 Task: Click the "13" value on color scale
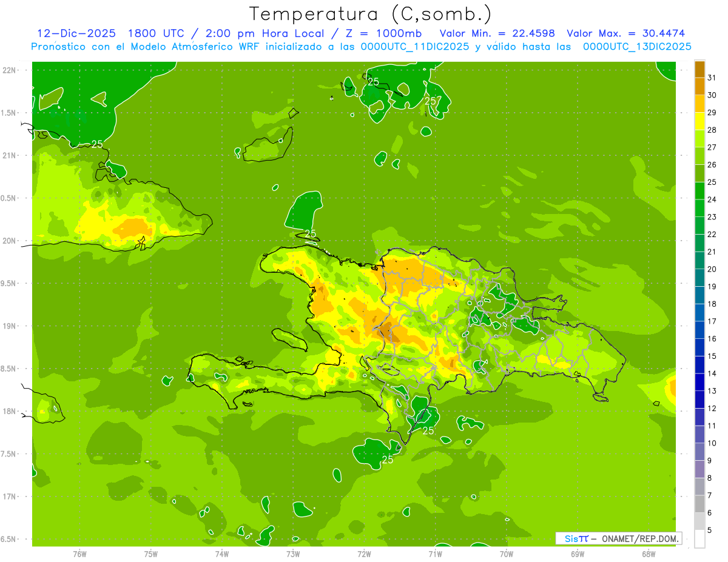(712, 391)
